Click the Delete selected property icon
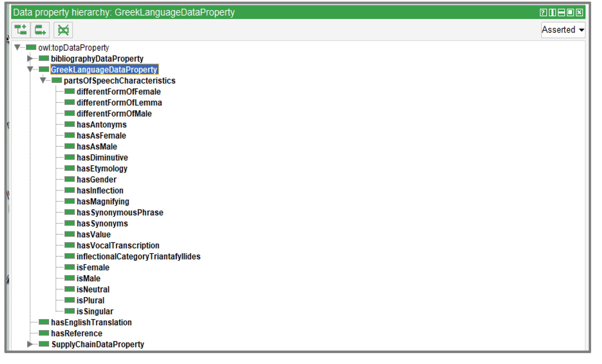This screenshot has width=602, height=364. coord(63,30)
